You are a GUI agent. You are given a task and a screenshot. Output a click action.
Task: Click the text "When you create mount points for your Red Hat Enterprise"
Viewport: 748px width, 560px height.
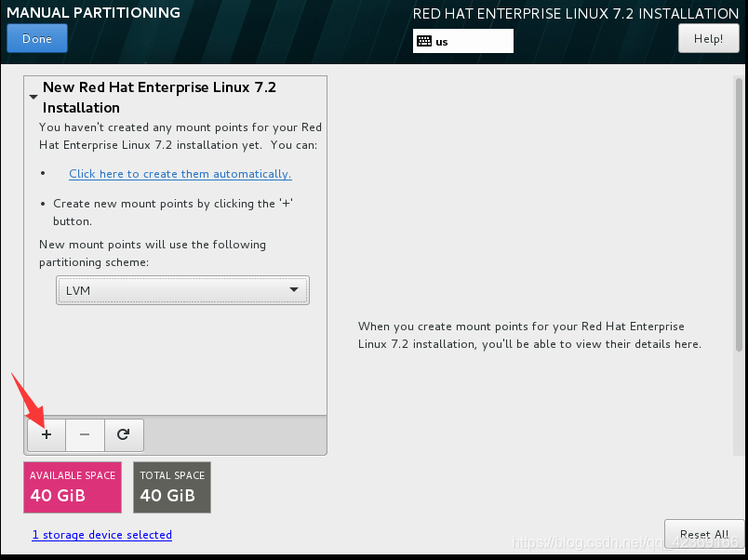pos(521,327)
